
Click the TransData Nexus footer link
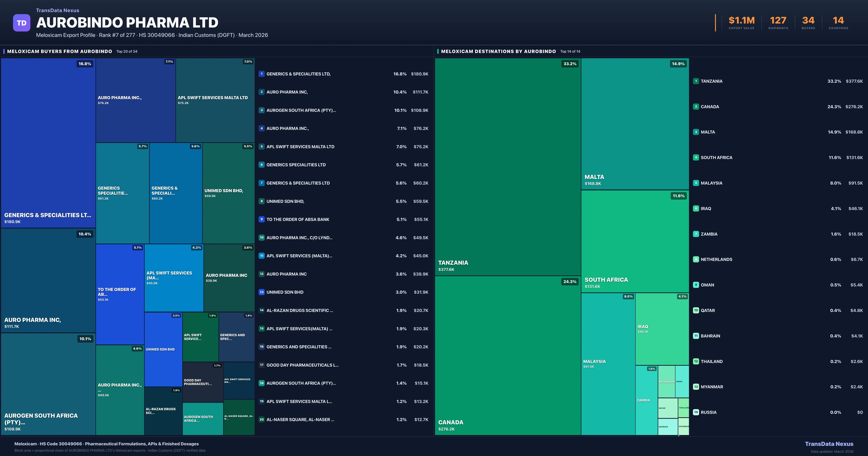click(x=829, y=444)
